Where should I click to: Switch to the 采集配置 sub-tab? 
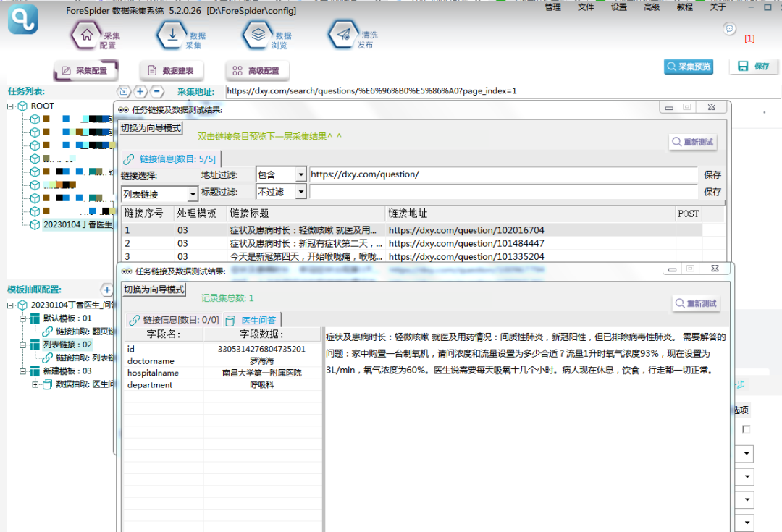pyautogui.click(x=85, y=71)
